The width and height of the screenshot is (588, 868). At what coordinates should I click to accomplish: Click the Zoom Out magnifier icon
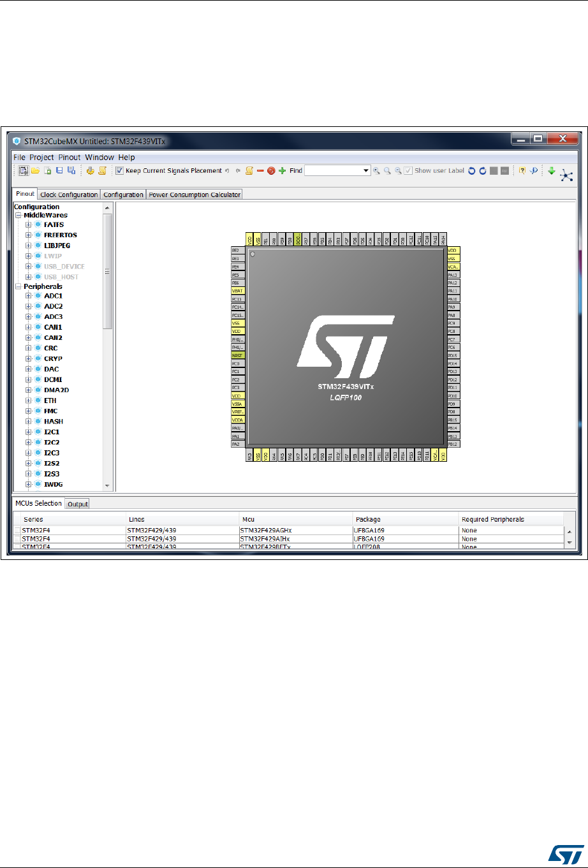(x=398, y=170)
